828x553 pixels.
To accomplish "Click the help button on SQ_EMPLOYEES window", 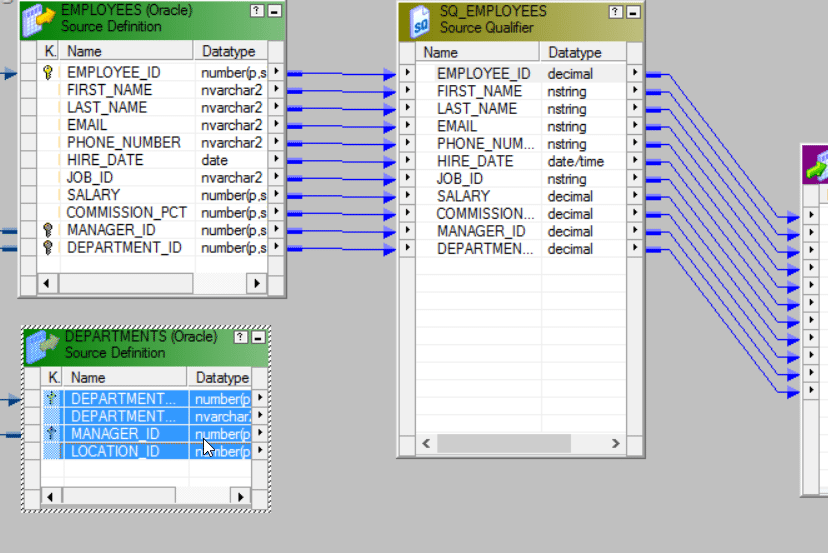I will click(x=616, y=12).
